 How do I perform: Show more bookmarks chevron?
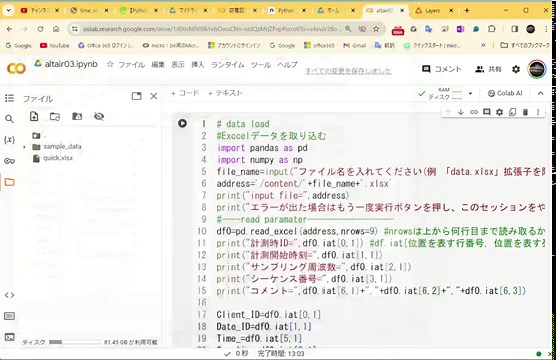[483, 45]
